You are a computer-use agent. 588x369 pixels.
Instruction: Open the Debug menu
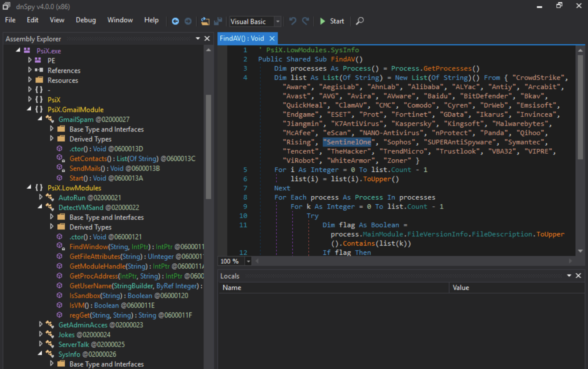point(86,20)
